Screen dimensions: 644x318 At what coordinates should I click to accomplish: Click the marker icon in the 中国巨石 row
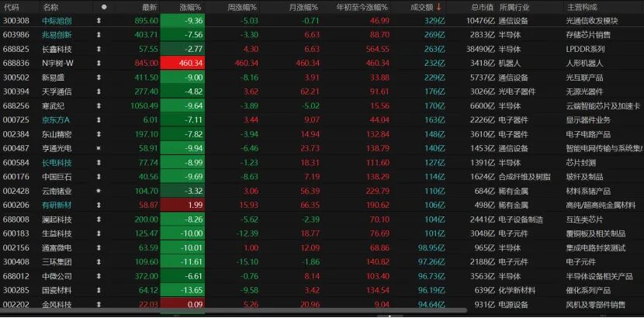(x=99, y=177)
